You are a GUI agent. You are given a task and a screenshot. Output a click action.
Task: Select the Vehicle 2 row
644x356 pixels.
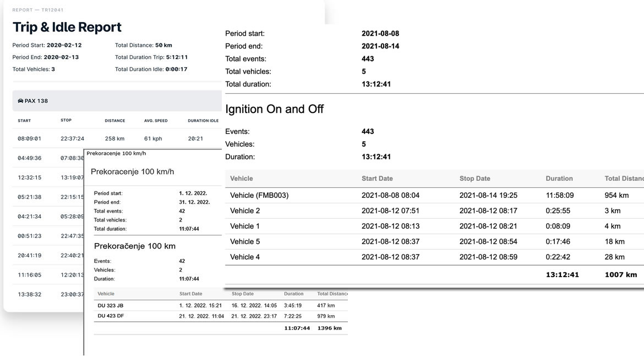point(434,211)
